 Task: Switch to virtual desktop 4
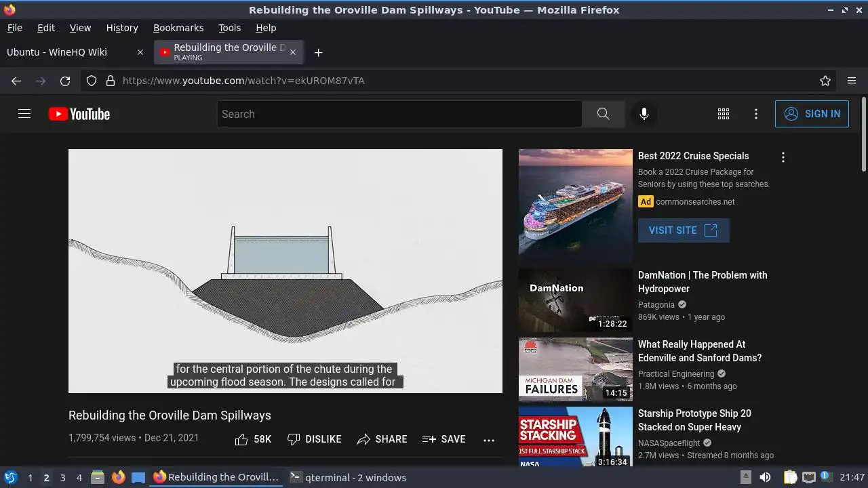pyautogui.click(x=79, y=477)
